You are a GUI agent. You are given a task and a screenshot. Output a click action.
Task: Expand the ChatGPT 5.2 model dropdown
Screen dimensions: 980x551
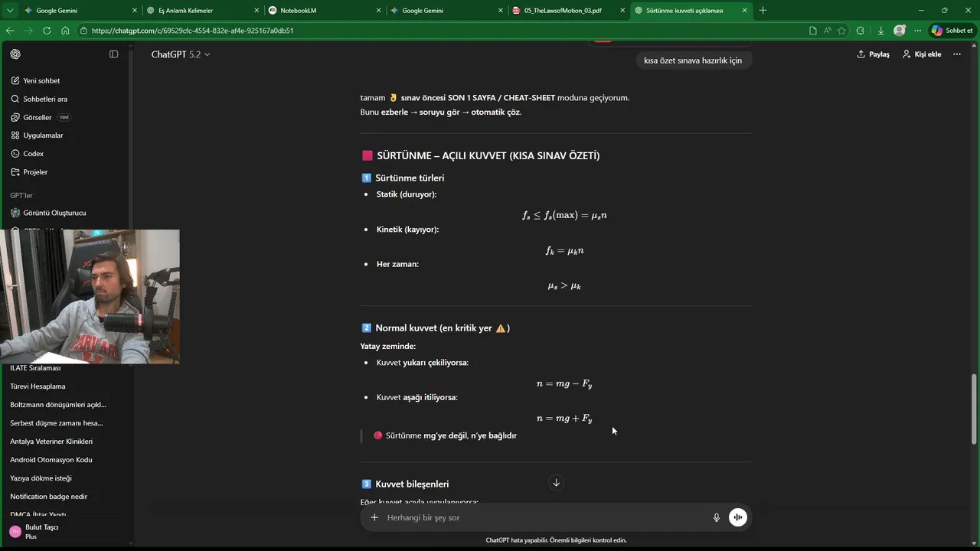(x=181, y=54)
